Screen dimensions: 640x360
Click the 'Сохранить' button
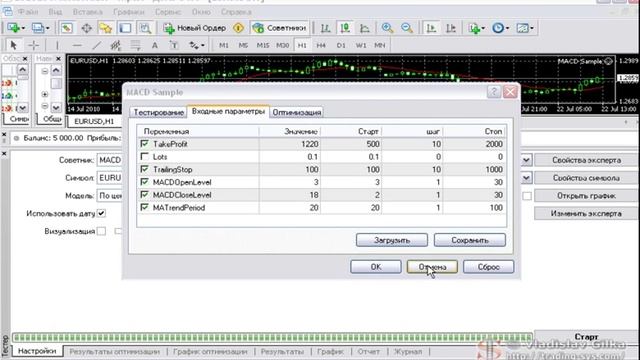click(x=470, y=240)
